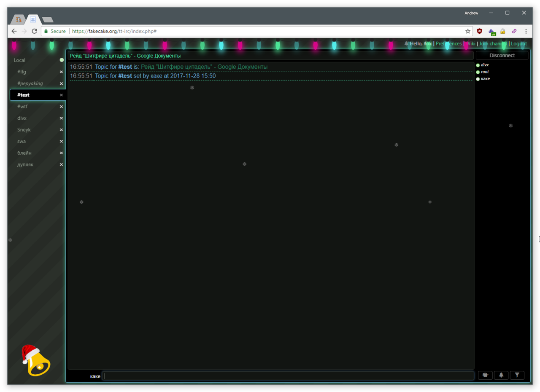
Task: Click the Santa hat bell logo
Action: pyautogui.click(x=35, y=360)
